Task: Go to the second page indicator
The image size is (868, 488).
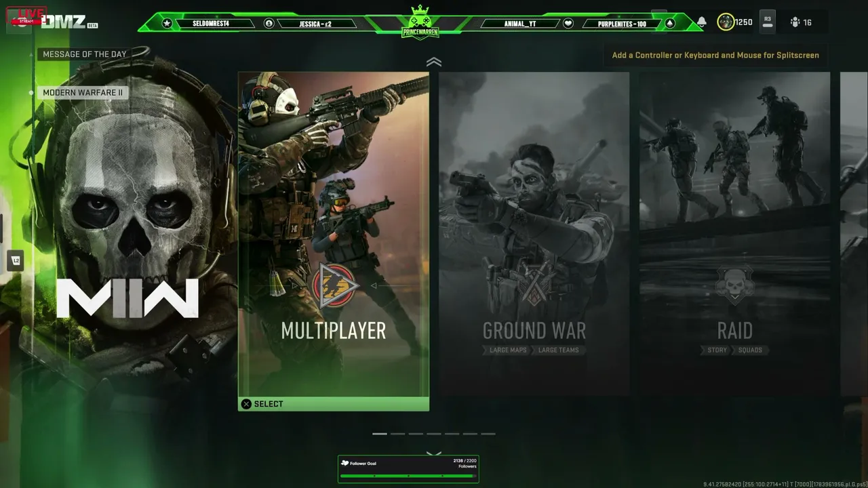Action: point(397,434)
